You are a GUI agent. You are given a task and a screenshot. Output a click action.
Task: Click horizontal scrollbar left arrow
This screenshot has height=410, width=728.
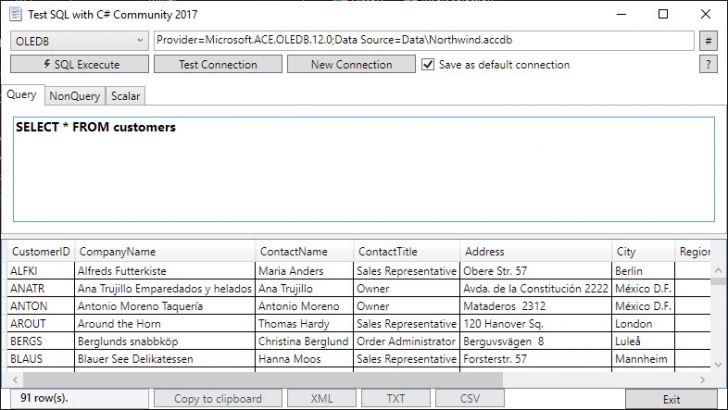coord(15,380)
